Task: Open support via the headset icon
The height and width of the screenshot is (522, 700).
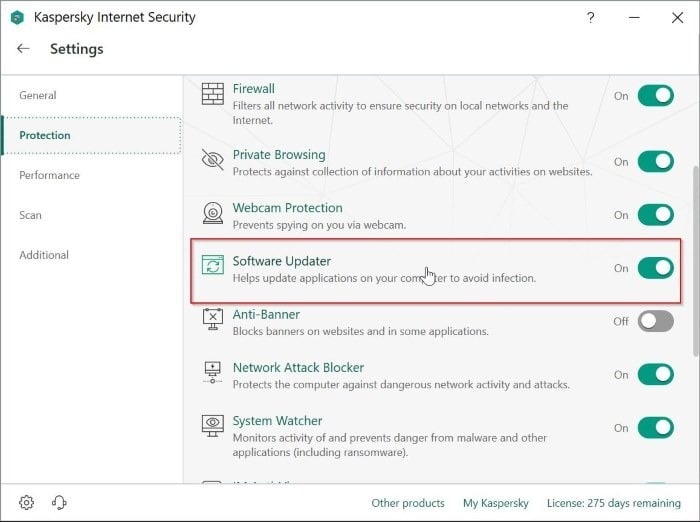Action: pos(59,502)
